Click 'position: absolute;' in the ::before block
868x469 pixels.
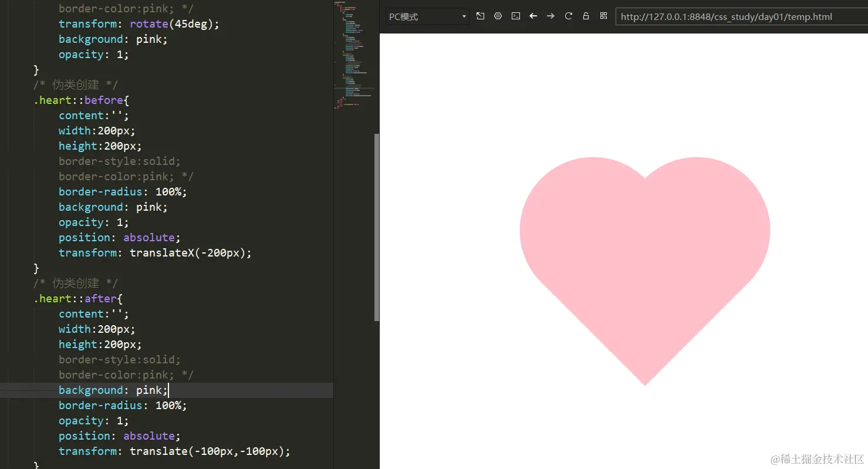(119, 238)
